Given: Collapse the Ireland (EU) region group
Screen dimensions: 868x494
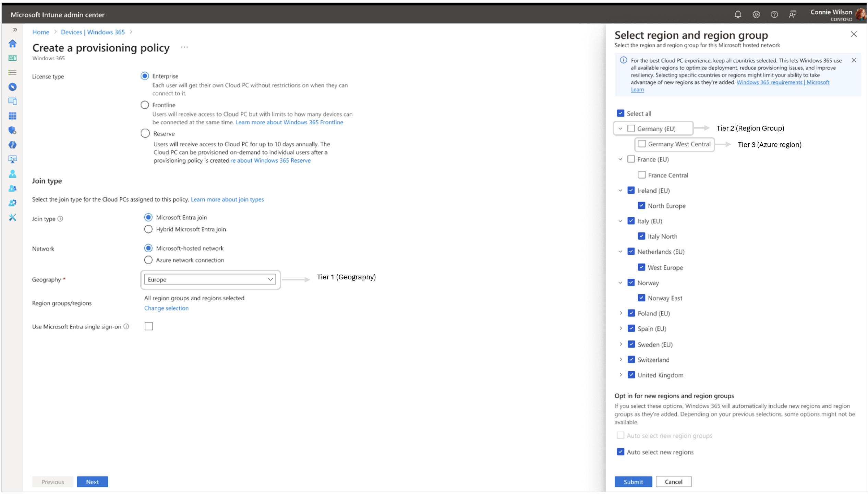Looking at the screenshot, I should (620, 190).
